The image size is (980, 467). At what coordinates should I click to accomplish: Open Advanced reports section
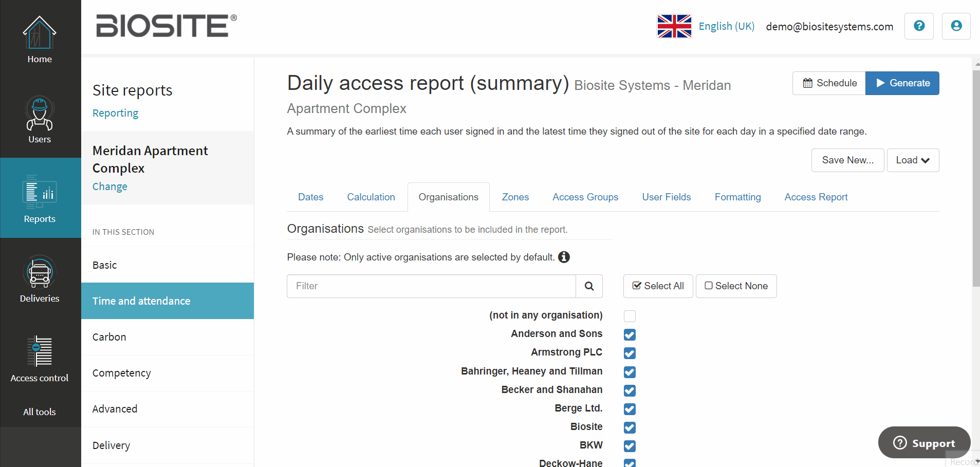[168, 409]
